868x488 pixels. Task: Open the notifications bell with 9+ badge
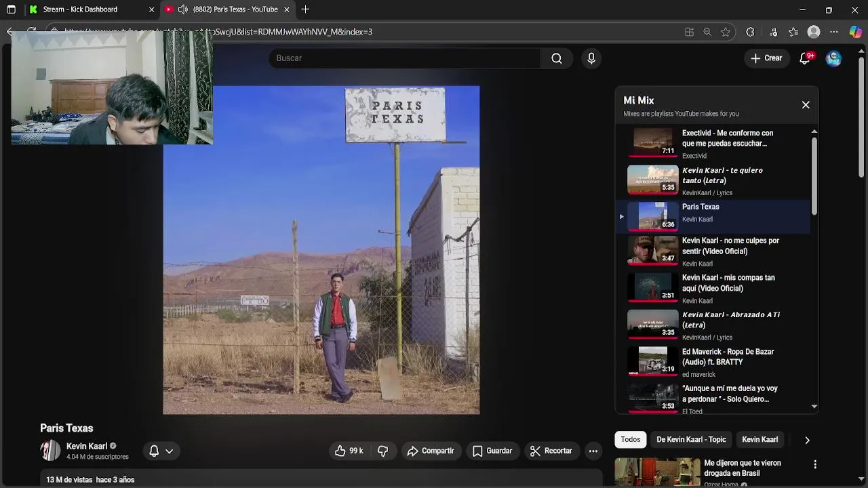click(805, 58)
